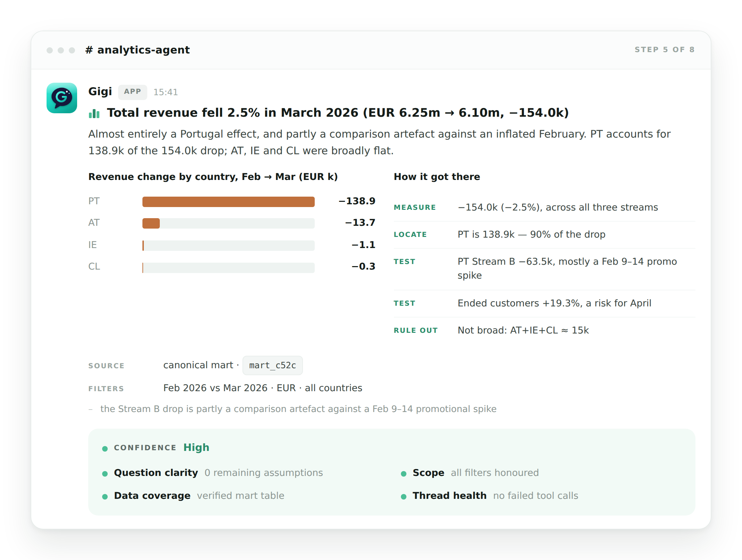
Task: Click the MEASURE step label
Action: coord(415,207)
